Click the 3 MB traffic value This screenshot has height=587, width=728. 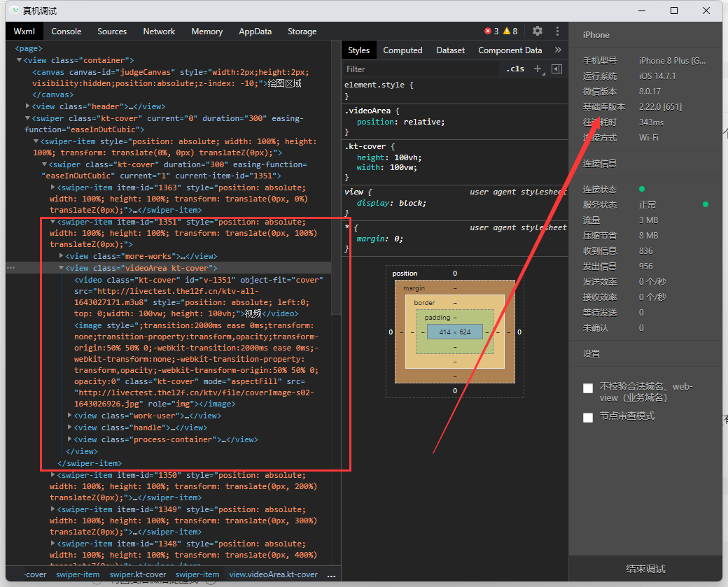(x=649, y=220)
